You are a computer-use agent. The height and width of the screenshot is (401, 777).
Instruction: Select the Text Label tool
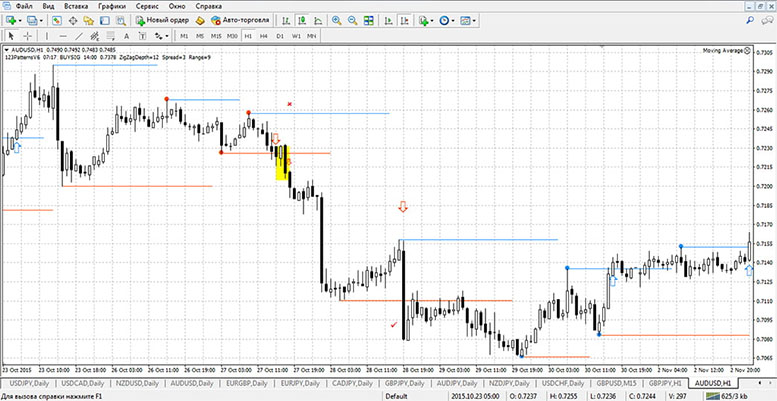click(142, 36)
